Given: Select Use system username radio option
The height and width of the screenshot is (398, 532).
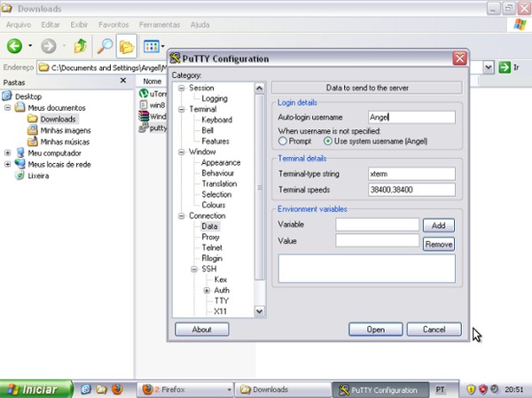Looking at the screenshot, I should (x=327, y=140).
